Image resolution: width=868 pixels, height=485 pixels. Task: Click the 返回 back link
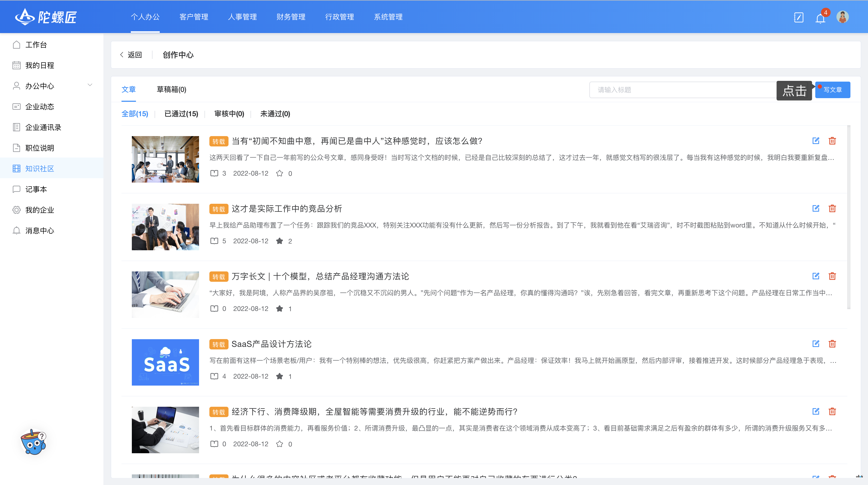(x=131, y=55)
